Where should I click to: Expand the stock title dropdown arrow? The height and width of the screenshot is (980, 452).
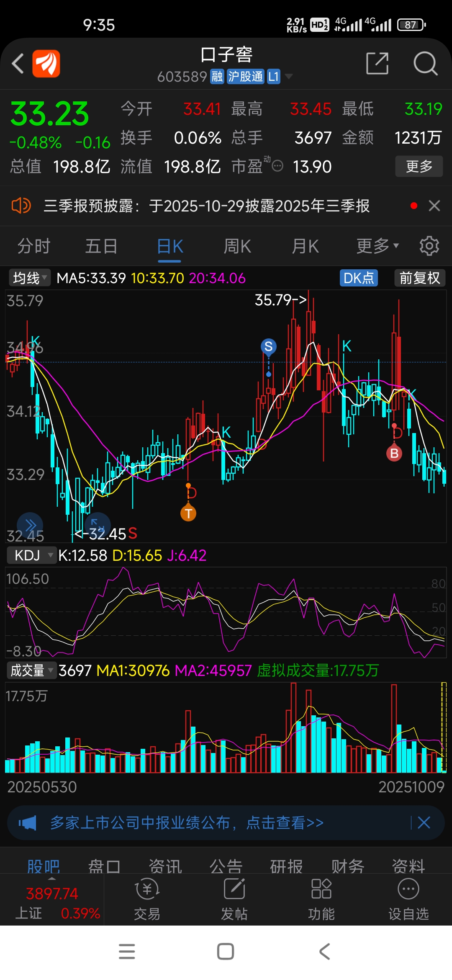pos(289,77)
